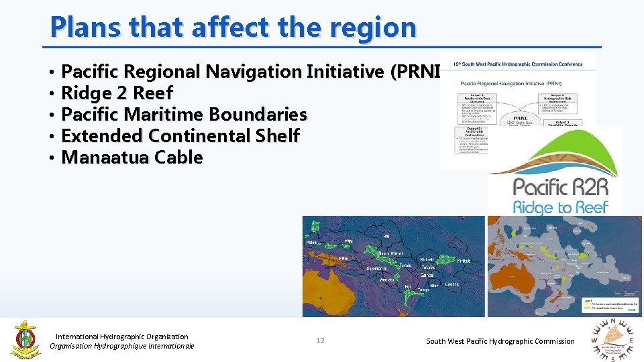Click slide number 12
Viewport: 644px width, 362px height.
click(x=320, y=341)
